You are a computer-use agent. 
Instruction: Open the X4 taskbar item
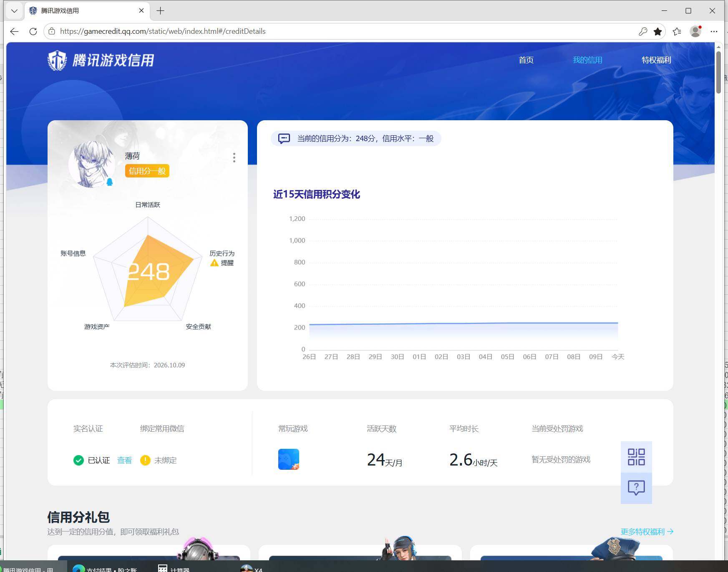click(x=252, y=569)
